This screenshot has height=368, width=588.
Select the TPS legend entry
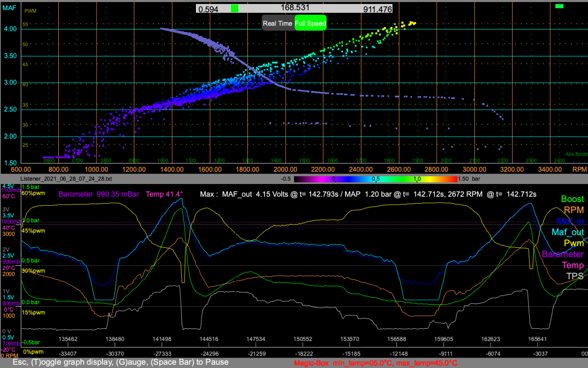[575, 276]
